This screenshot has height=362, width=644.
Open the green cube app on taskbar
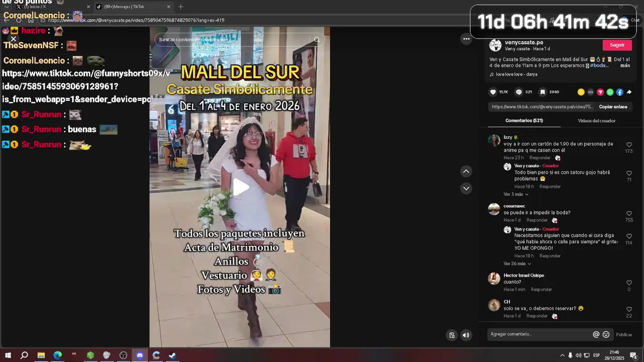point(90,355)
